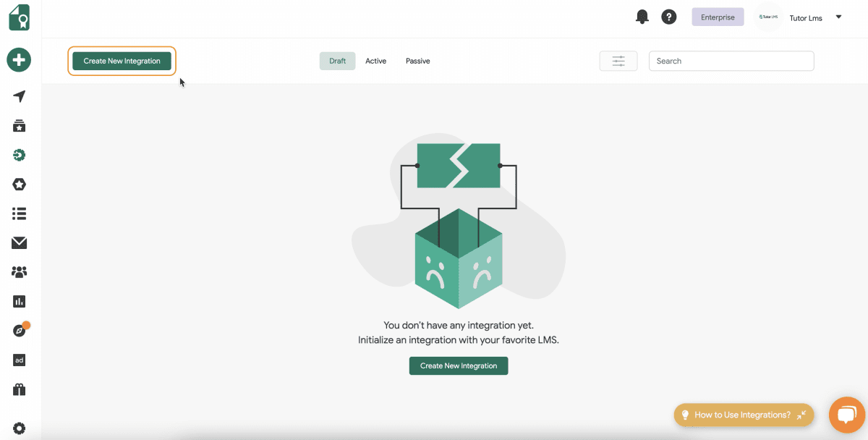Open the filter sliders options button

[x=618, y=61]
